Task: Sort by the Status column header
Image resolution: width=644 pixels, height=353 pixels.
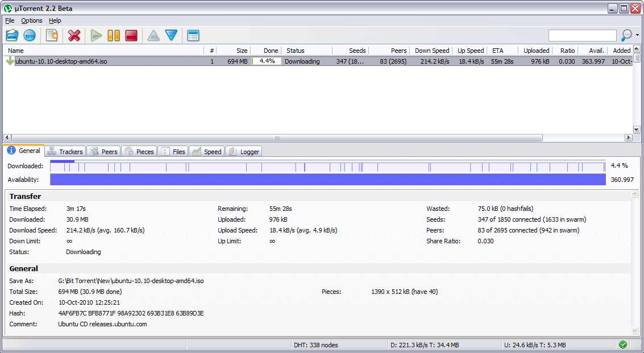Action: (307, 51)
